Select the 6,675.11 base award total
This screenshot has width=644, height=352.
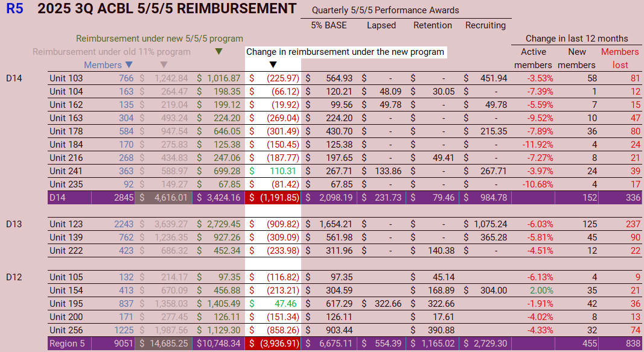pyautogui.click(x=336, y=344)
